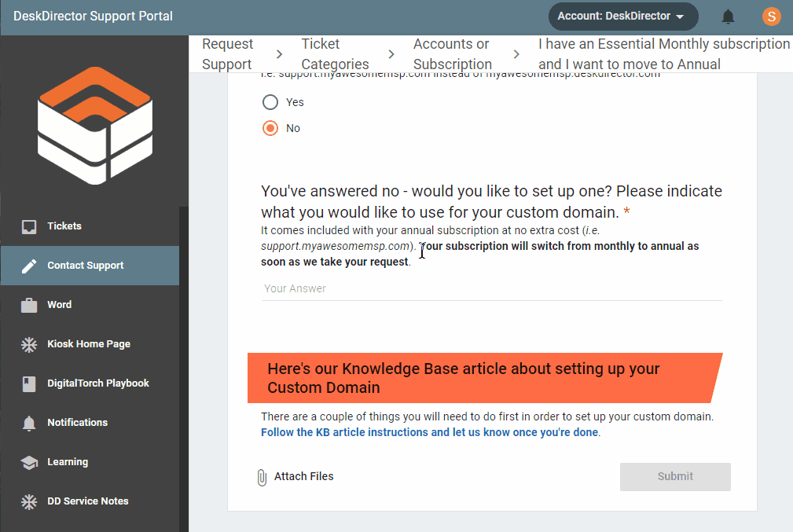Click the sidebar Notifications bell icon
The width and height of the screenshot is (793, 532).
(x=29, y=423)
